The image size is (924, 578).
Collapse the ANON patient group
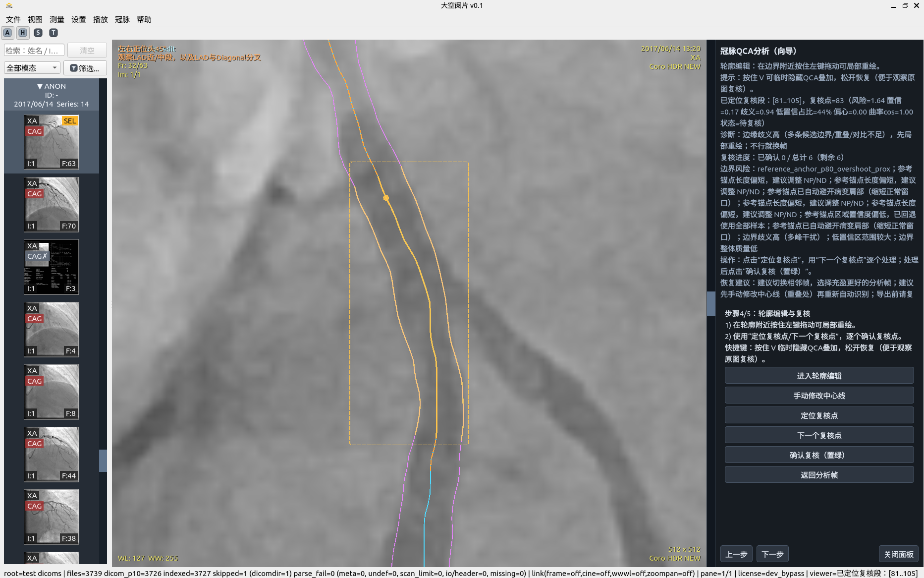[40, 86]
